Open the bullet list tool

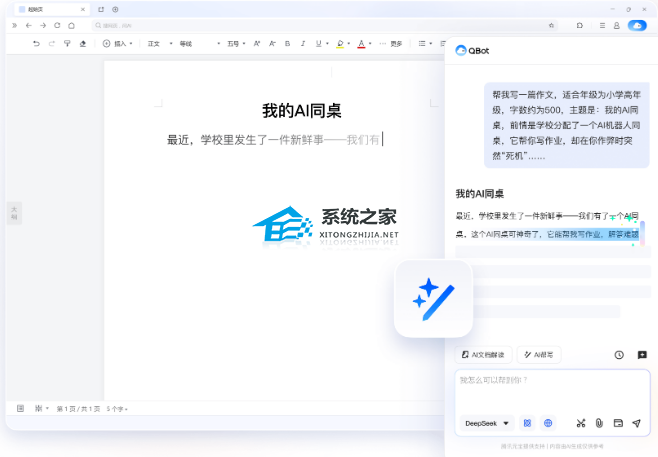[422, 43]
